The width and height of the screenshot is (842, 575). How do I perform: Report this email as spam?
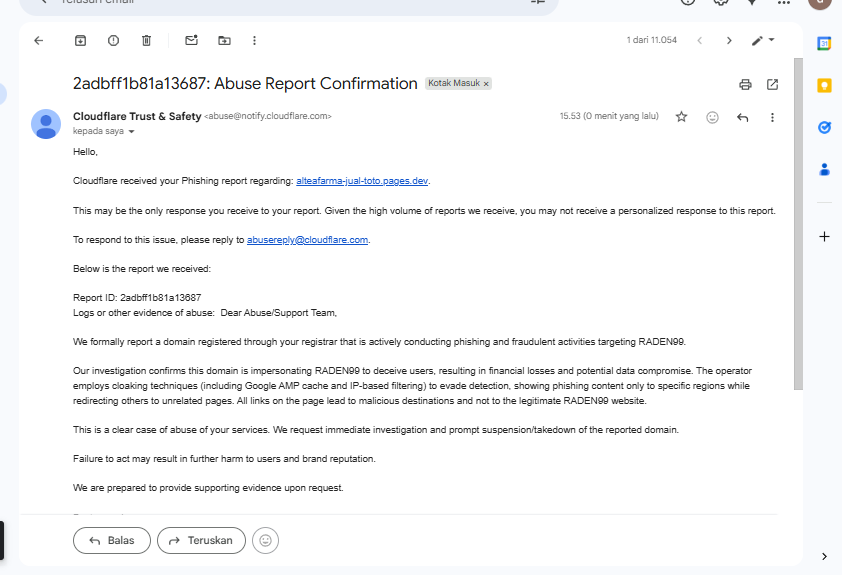click(x=113, y=40)
